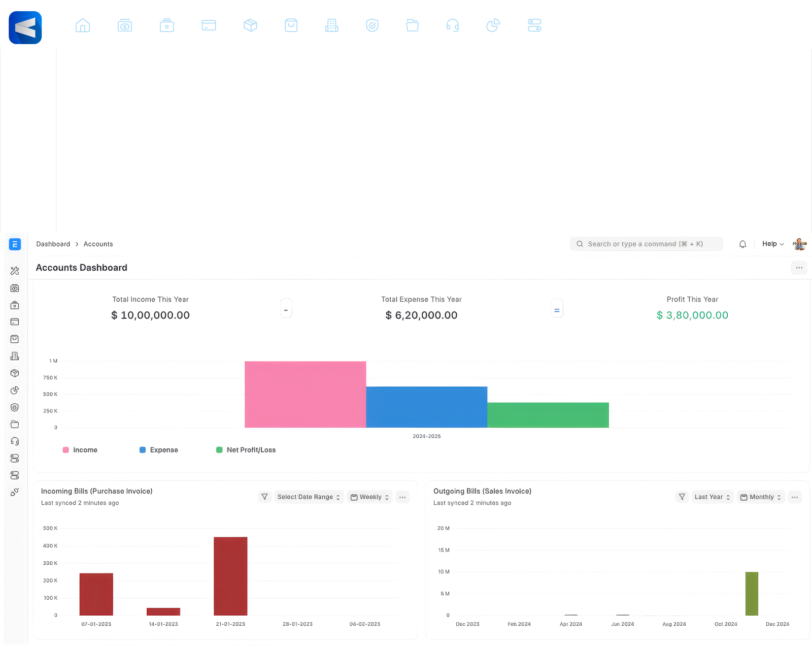Image resolution: width=812 pixels, height=646 pixels.
Task: Open the Weekly interval dropdown
Action: (x=370, y=497)
